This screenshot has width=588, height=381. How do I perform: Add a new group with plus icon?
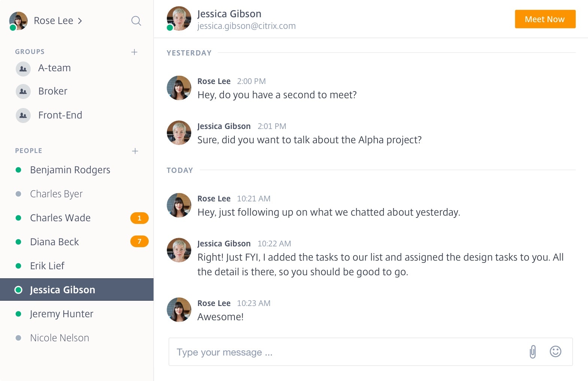(134, 52)
